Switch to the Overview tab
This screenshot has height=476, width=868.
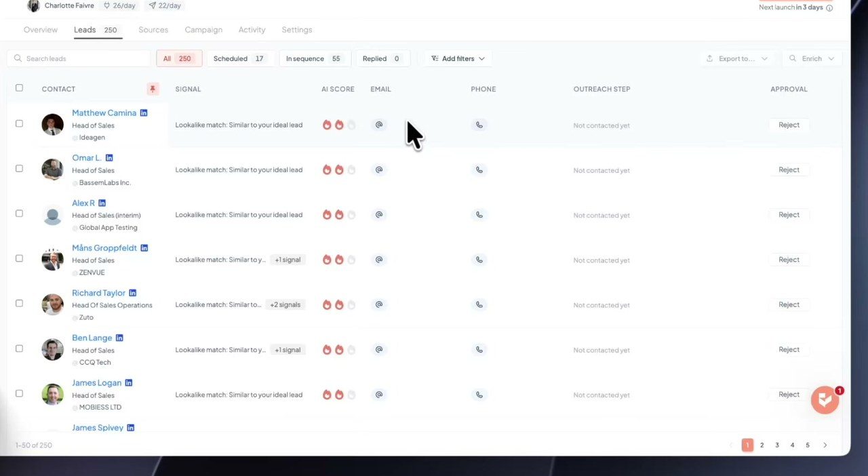(41, 30)
